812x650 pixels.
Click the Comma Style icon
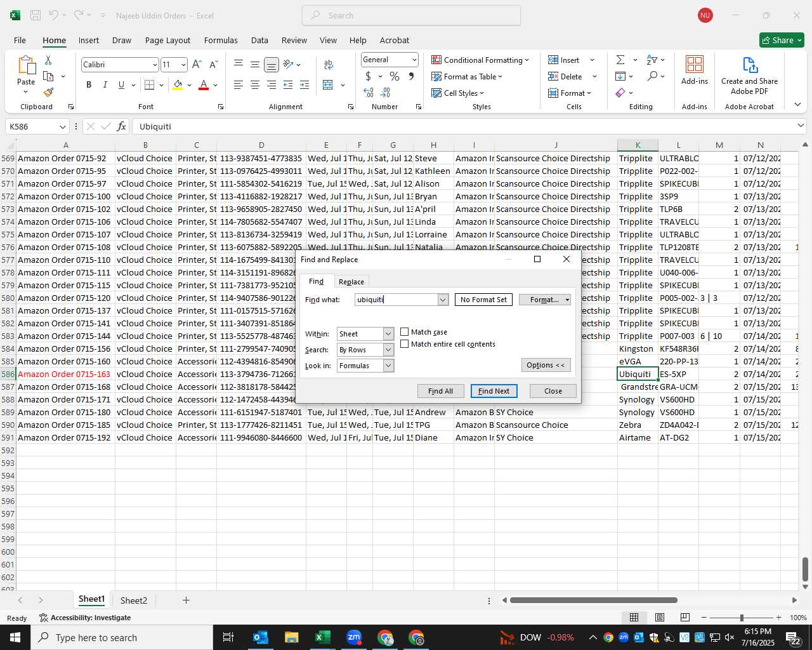coord(411,76)
